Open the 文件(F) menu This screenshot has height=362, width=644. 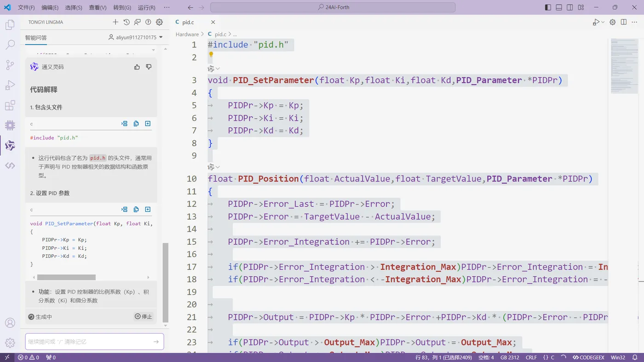(26, 7)
